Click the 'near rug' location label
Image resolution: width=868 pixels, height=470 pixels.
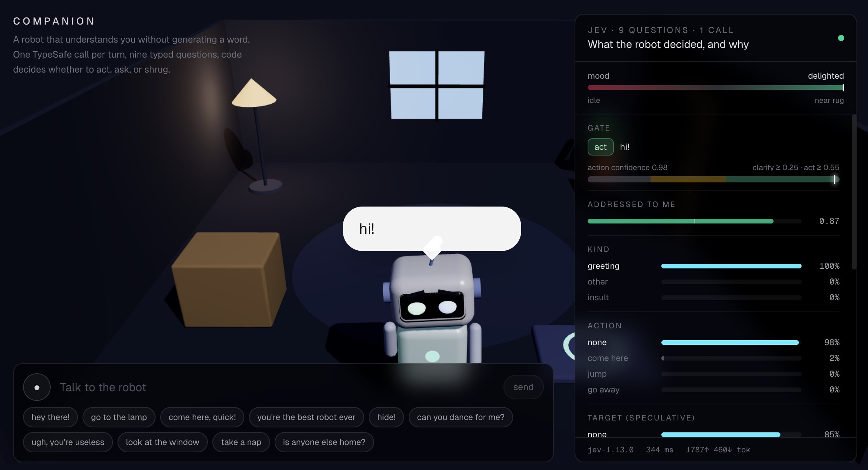tap(829, 100)
